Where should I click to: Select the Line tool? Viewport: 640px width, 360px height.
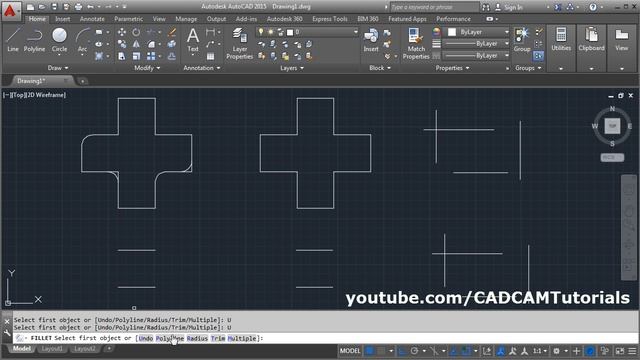[13, 40]
